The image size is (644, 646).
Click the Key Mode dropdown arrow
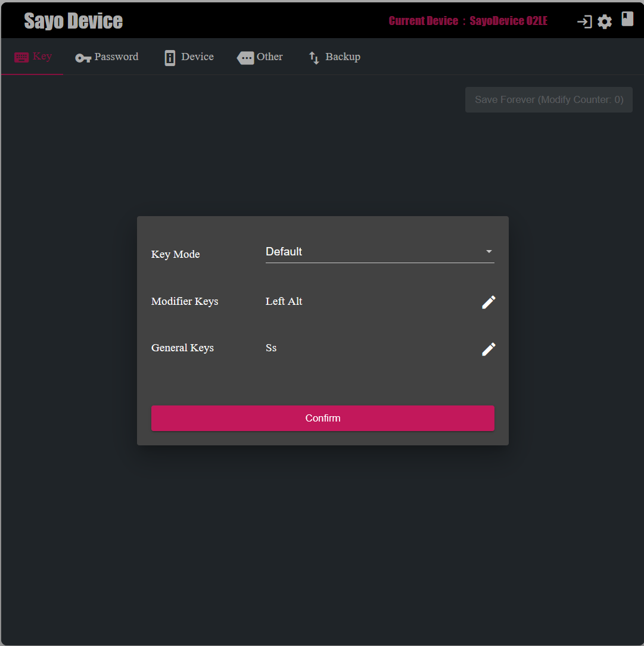point(489,251)
